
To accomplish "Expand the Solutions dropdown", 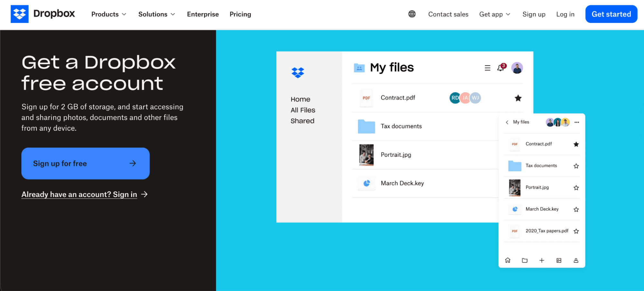I will click(157, 14).
